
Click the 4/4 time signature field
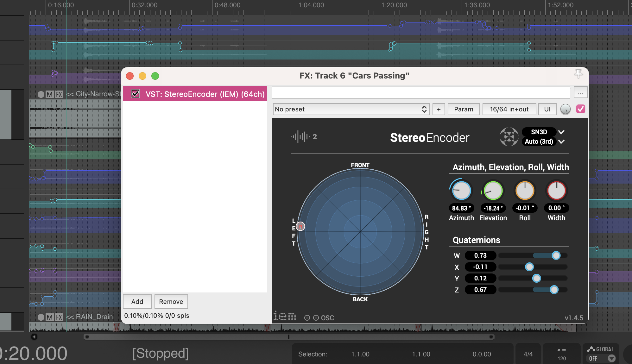528,354
